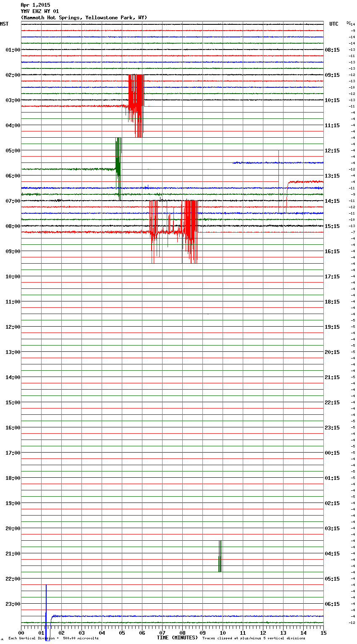Click the green signal burst beside 04:15 UTC
Viewport: 357px width, 644px height.
(220, 556)
